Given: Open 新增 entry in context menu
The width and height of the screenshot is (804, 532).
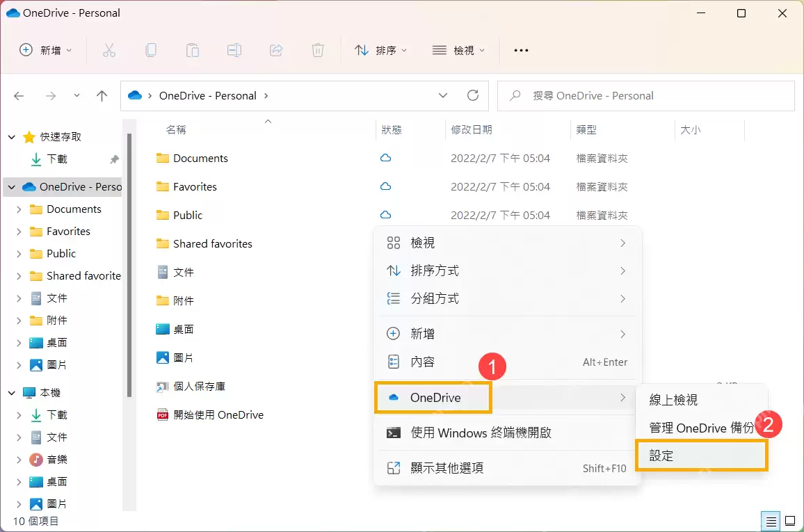Looking at the screenshot, I should (508, 334).
